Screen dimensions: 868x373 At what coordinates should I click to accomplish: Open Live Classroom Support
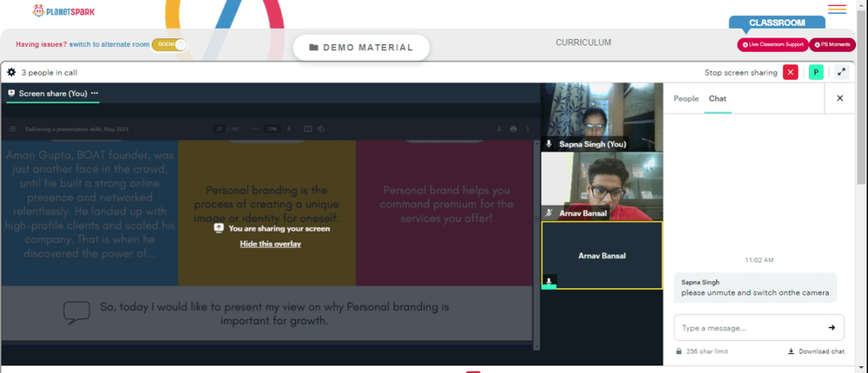[x=773, y=44]
